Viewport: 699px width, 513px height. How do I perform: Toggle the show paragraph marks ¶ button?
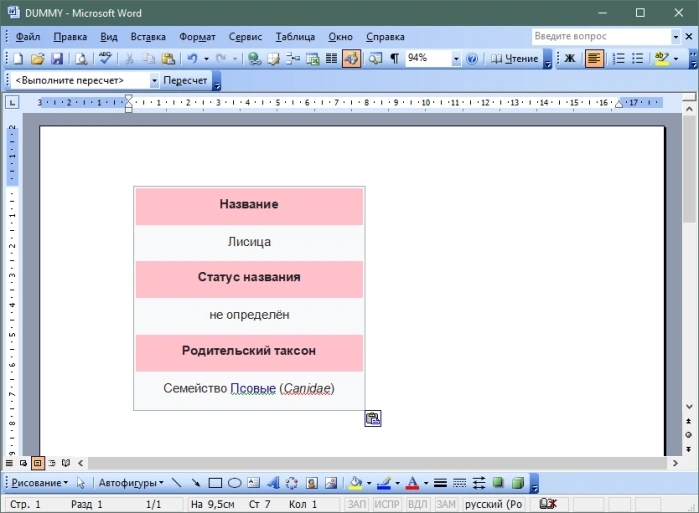tap(395, 58)
